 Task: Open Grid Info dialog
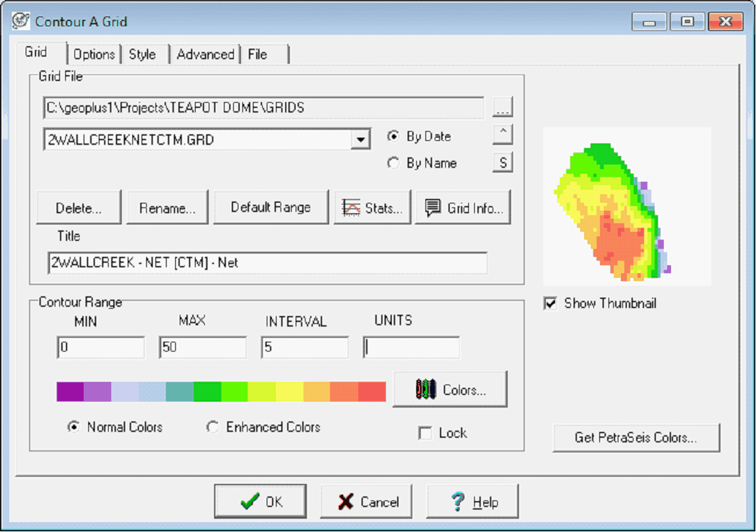click(x=463, y=208)
